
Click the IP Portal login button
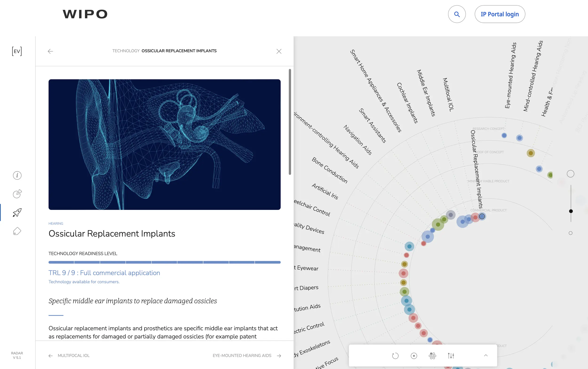pos(500,14)
